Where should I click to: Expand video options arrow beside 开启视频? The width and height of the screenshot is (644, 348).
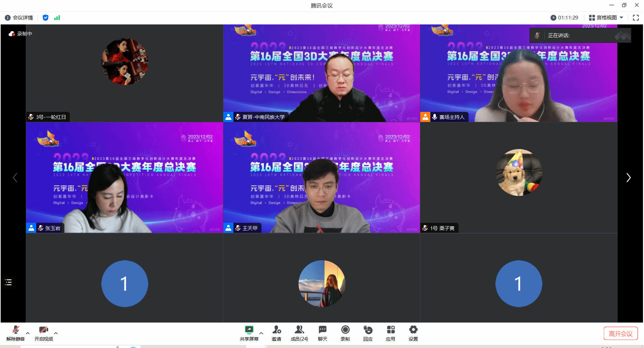(x=56, y=333)
